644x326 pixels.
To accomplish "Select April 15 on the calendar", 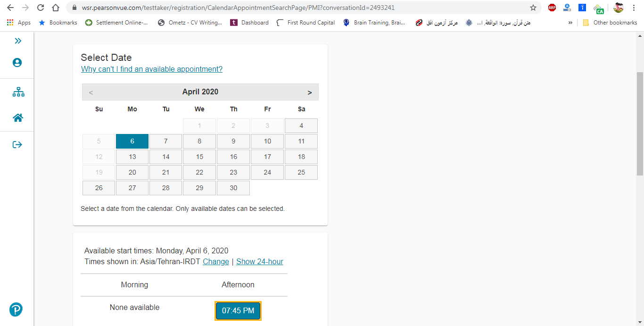I will 199,157.
